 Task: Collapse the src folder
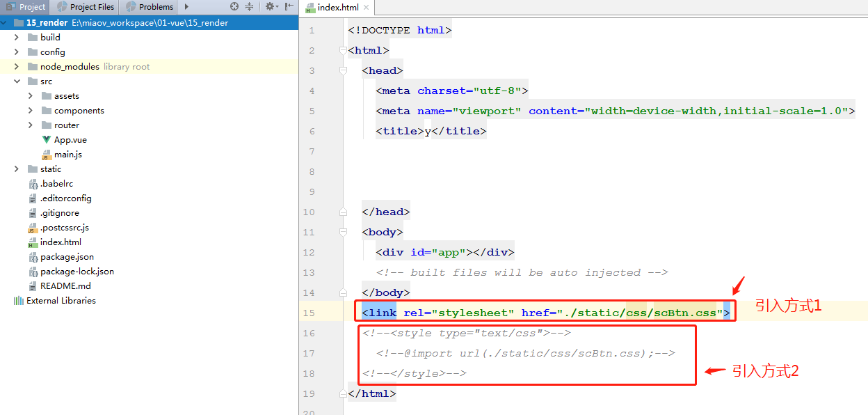coord(17,81)
